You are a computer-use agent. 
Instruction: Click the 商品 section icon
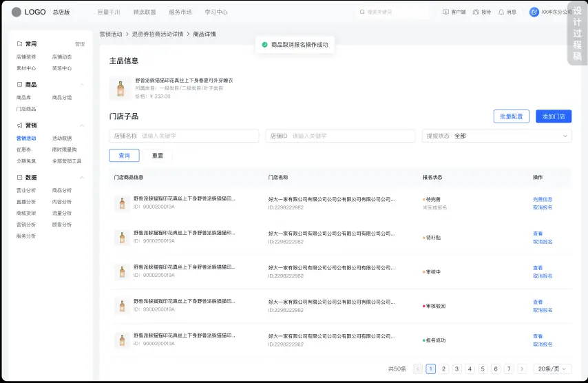point(19,85)
